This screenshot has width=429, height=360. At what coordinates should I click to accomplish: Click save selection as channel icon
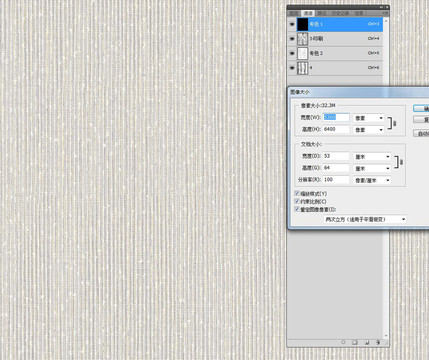tap(355, 342)
